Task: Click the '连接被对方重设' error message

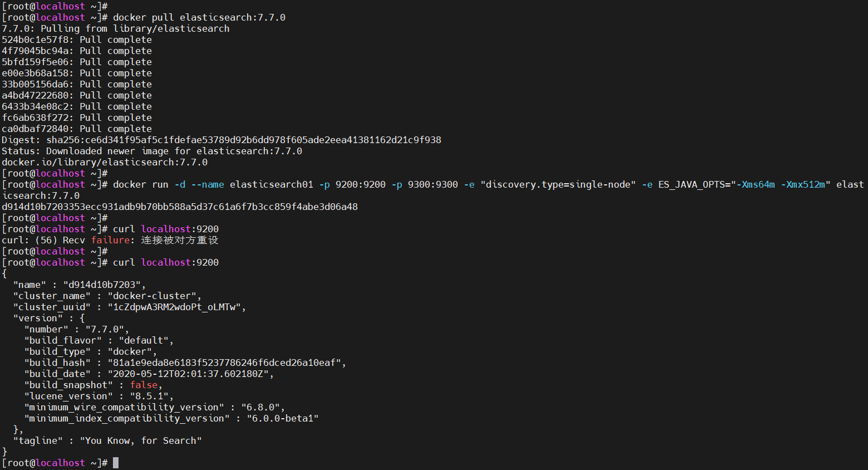Action: (x=180, y=240)
